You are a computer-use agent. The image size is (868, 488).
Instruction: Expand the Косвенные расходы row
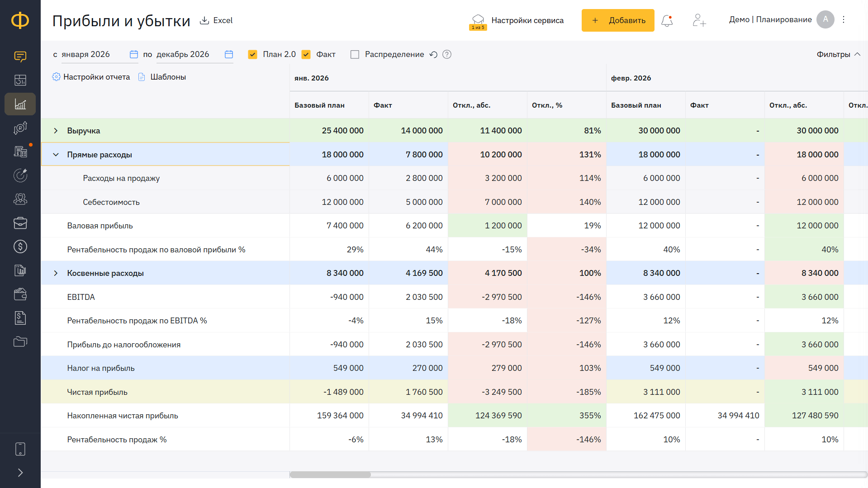point(56,273)
